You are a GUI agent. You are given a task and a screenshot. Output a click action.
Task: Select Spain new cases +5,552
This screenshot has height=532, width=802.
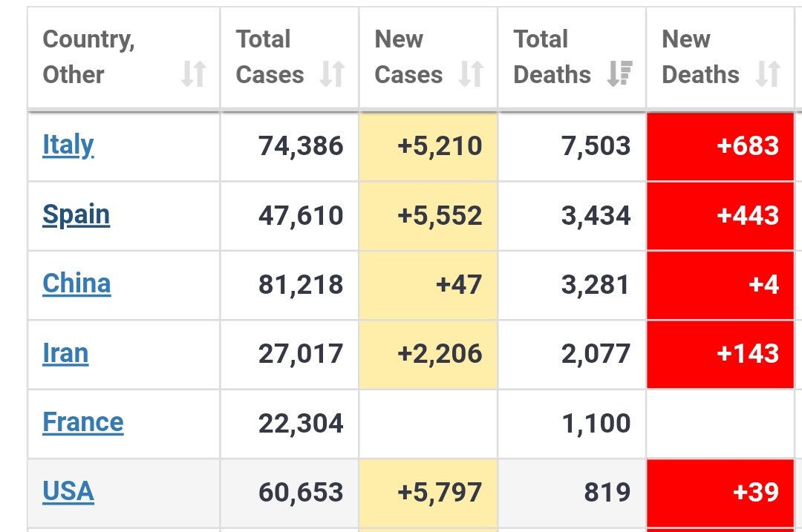tap(440, 216)
